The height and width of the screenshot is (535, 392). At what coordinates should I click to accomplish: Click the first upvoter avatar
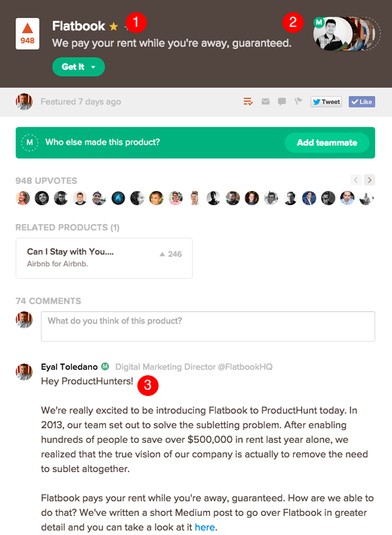point(23,198)
